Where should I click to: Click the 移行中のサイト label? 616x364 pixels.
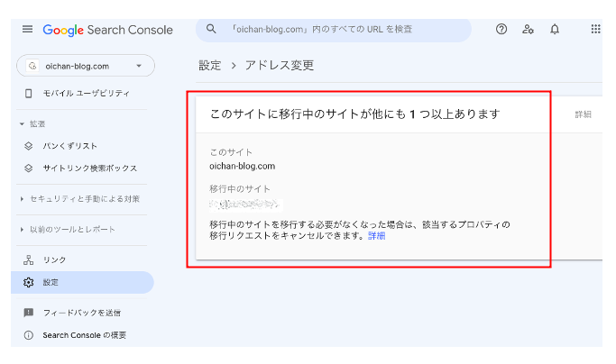pos(240,189)
